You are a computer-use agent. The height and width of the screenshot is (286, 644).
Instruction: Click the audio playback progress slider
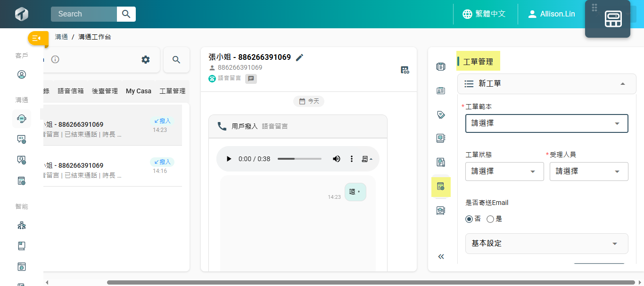299,159
